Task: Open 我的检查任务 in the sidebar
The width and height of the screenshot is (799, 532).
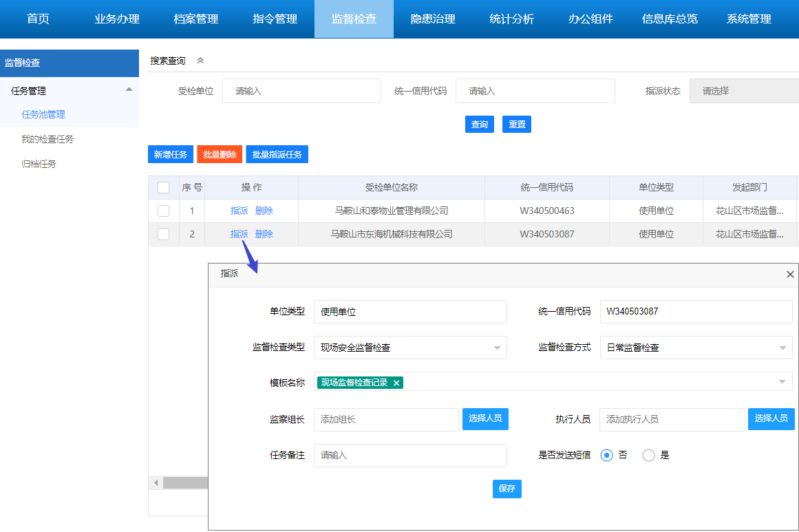Action: point(47,139)
